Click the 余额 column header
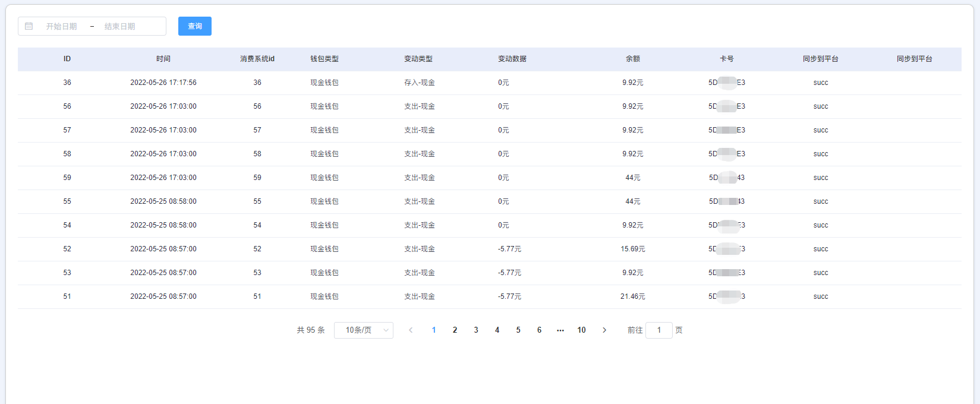Viewport: 980px width, 404px height. pos(633,59)
